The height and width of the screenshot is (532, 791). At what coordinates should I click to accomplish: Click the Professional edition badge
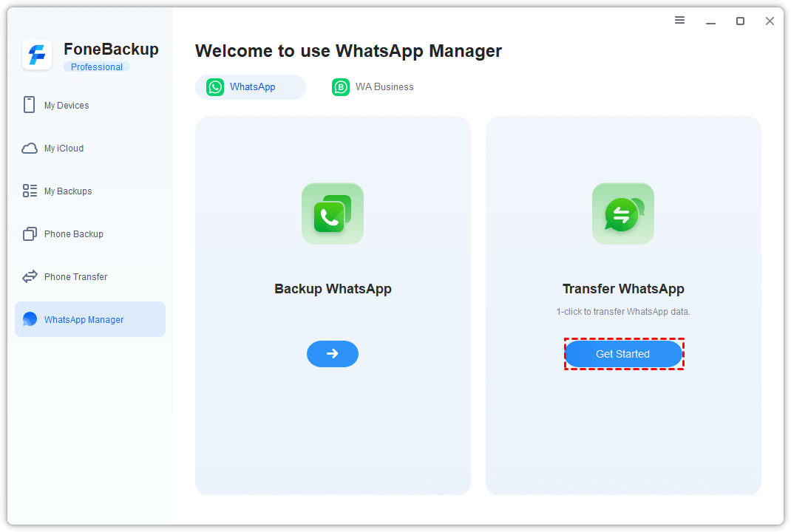96,67
